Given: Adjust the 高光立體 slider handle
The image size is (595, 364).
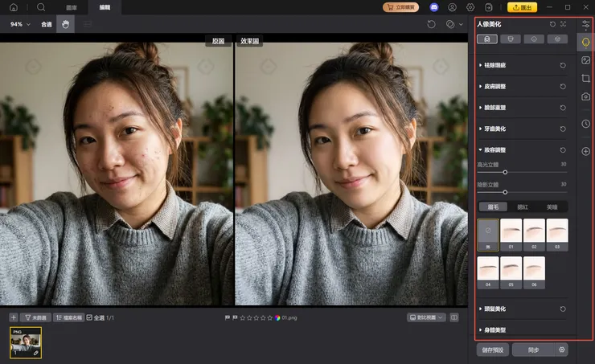Looking at the screenshot, I should coord(505,172).
